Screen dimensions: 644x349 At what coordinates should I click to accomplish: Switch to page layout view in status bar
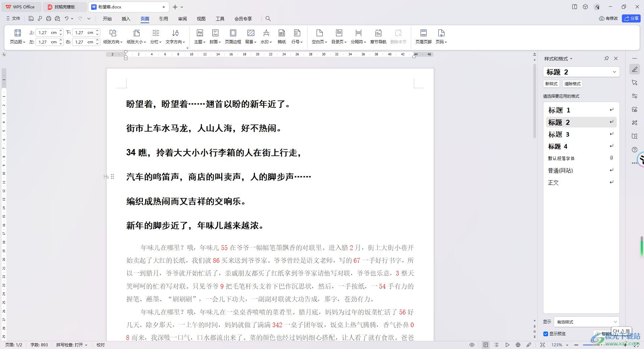click(x=485, y=345)
